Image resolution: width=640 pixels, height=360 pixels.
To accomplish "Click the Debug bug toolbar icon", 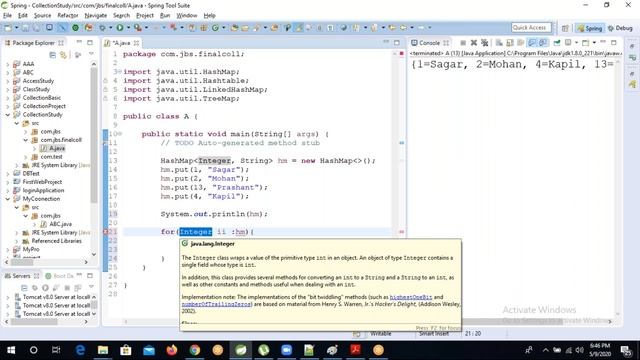I will [102, 28].
